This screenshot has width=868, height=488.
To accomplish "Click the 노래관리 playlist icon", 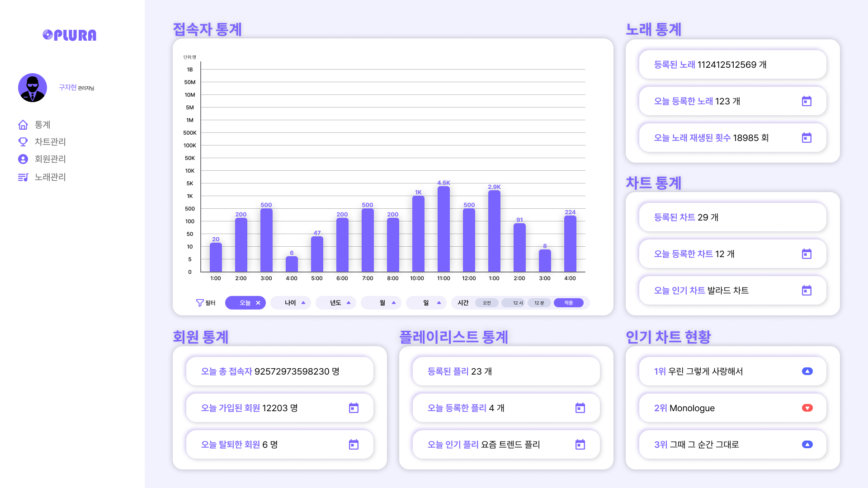I will pyautogui.click(x=23, y=177).
